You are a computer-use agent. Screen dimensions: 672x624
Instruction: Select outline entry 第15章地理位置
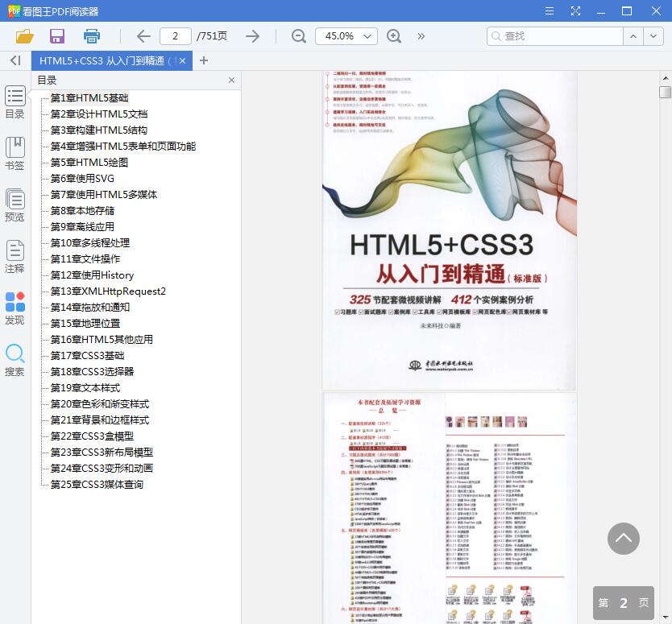coord(85,324)
